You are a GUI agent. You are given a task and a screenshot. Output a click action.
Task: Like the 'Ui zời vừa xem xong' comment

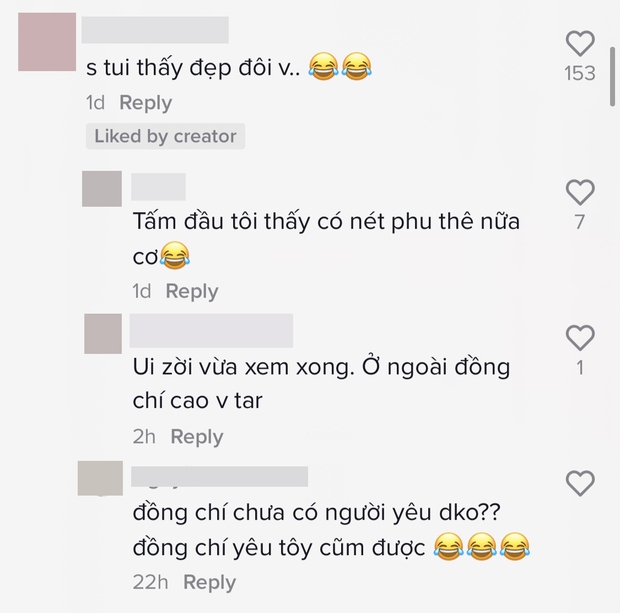580,338
